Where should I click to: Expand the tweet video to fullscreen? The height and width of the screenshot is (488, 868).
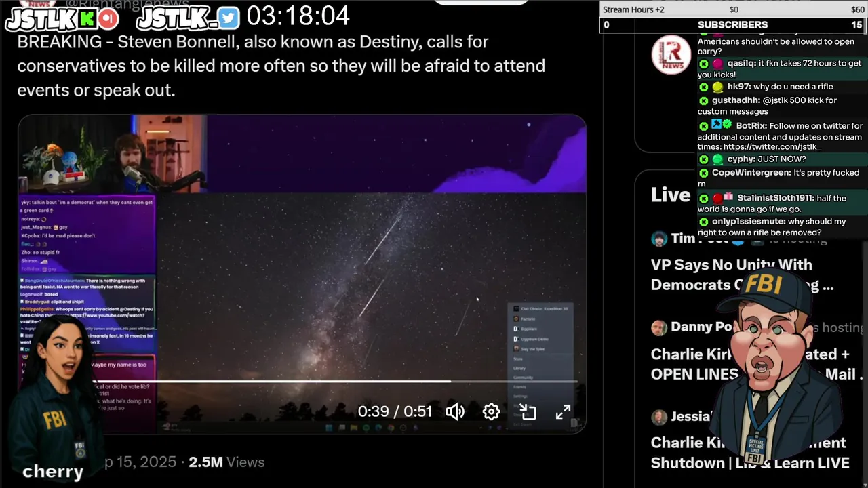[564, 411]
